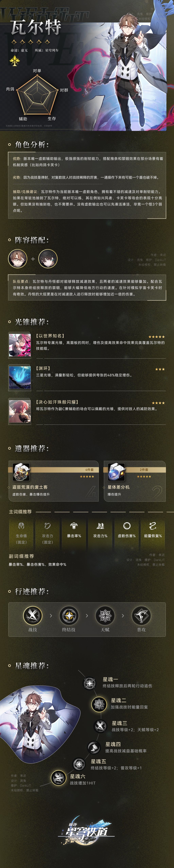
Task: Click the 星魂四 eidolon icon
Action: [93, 747]
